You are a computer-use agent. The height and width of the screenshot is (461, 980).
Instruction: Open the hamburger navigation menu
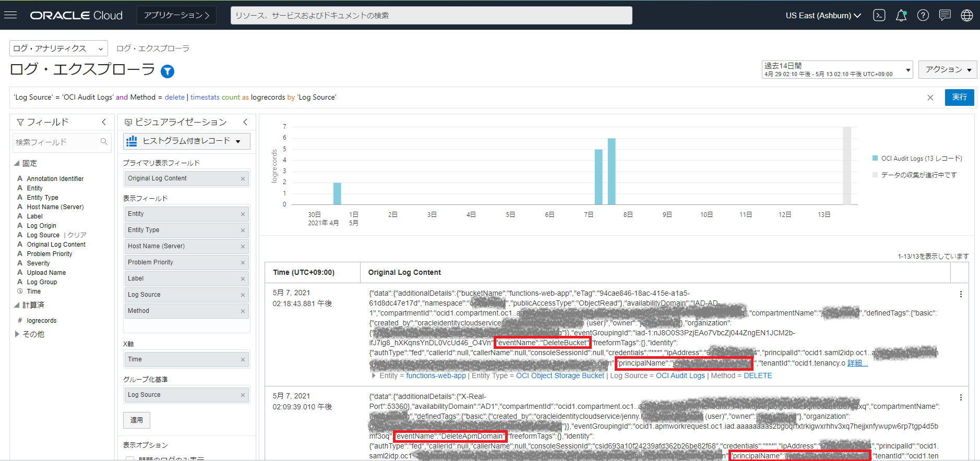click(10, 15)
